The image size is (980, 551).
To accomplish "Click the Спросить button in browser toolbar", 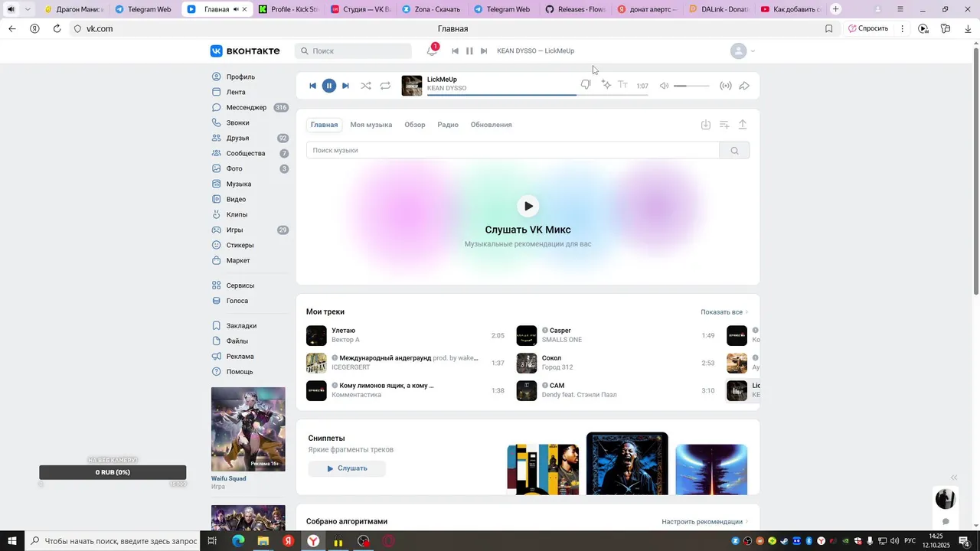I will pos(868,28).
